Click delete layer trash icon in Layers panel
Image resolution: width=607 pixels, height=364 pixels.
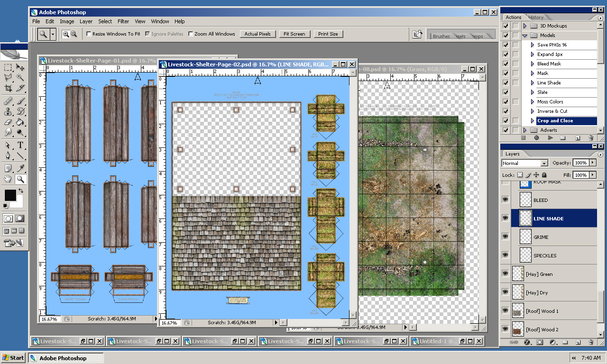click(x=590, y=342)
